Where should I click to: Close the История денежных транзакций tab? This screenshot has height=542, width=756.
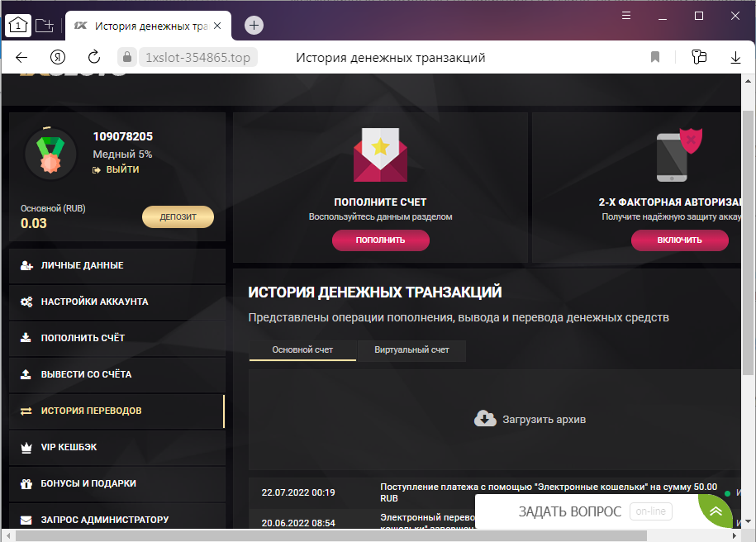point(217,26)
